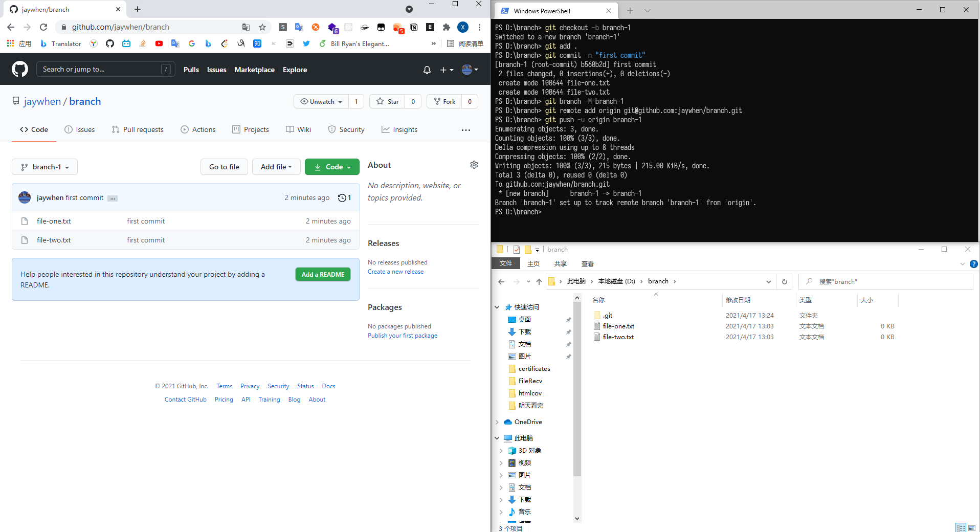Reload the GitHub page in Chrome
Image resolution: width=980 pixels, height=532 pixels.
(43, 27)
